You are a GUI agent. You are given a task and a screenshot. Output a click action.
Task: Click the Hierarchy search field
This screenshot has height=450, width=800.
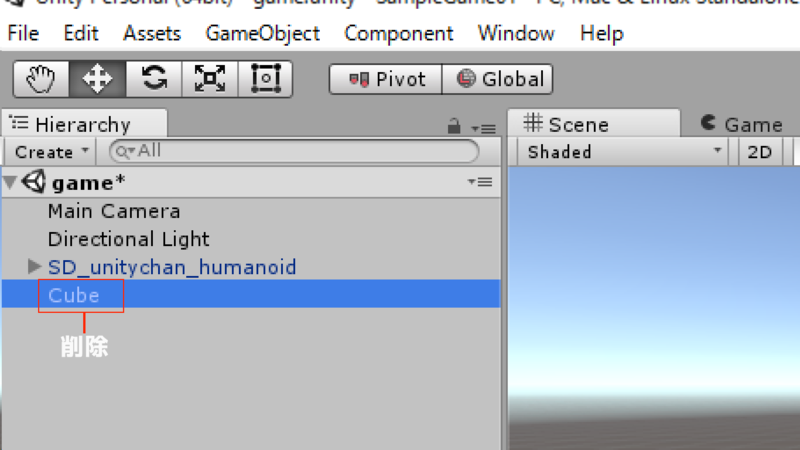click(294, 151)
